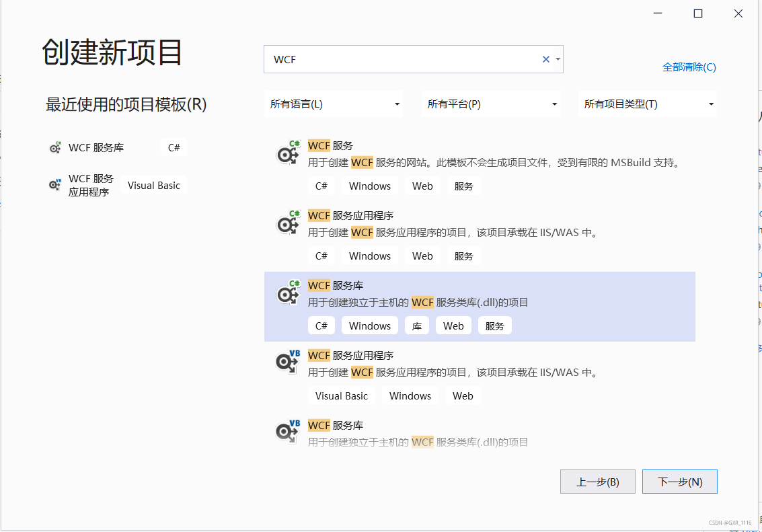Click the 库 tag in WCF 服务库 row
The width and height of the screenshot is (762, 532).
417,326
